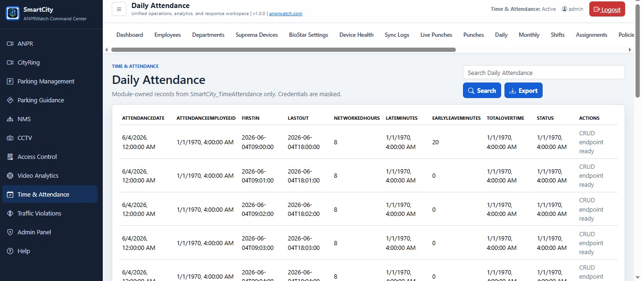Open the Device Health tab
The image size is (644, 281).
[356, 35]
